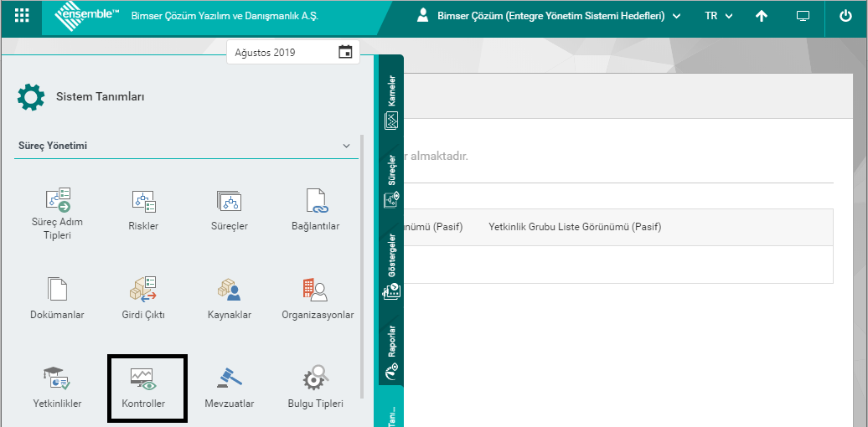Open the Bağlantılar link icon
The height and width of the screenshot is (427, 868).
(x=315, y=201)
